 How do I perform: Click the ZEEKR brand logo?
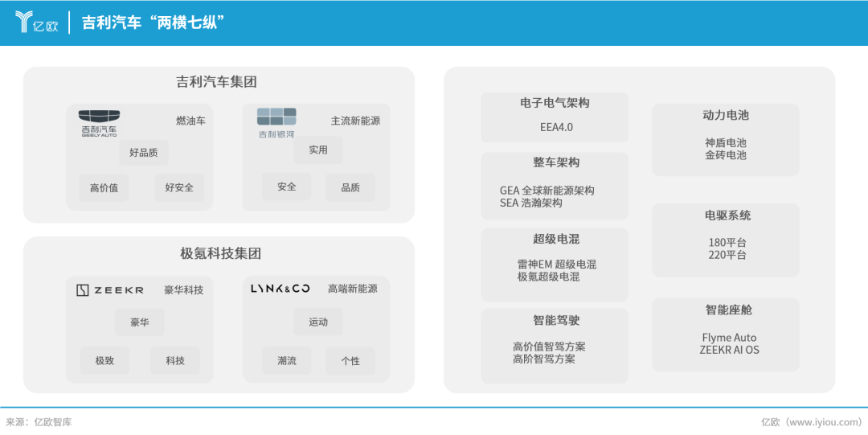110,289
